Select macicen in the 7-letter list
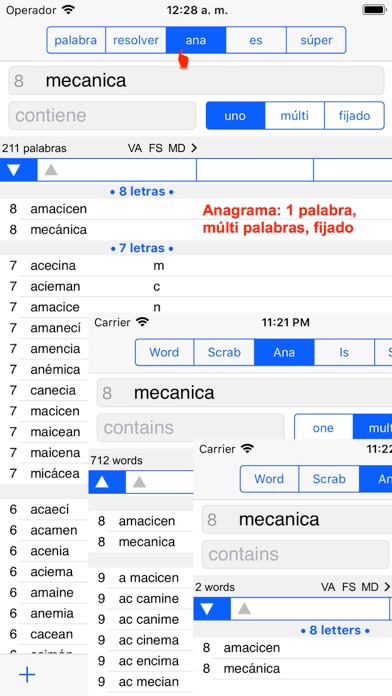The height and width of the screenshot is (696, 392). click(x=55, y=411)
